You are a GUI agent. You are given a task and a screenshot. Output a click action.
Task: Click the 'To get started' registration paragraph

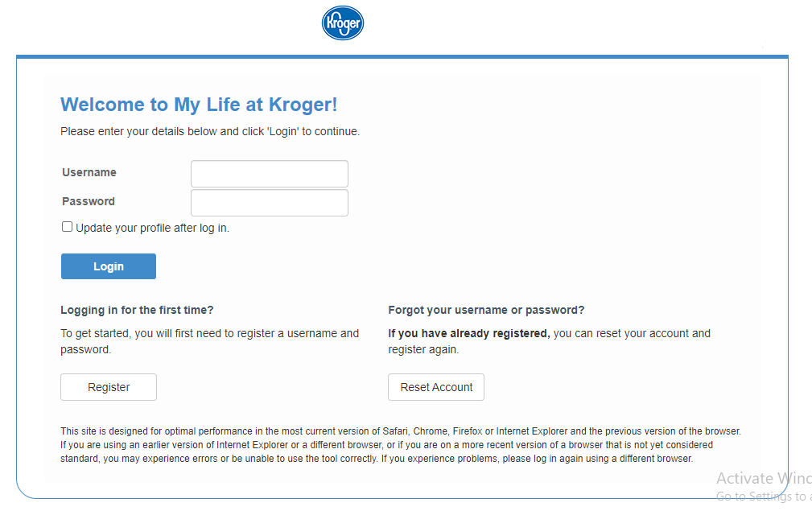pyautogui.click(x=209, y=341)
